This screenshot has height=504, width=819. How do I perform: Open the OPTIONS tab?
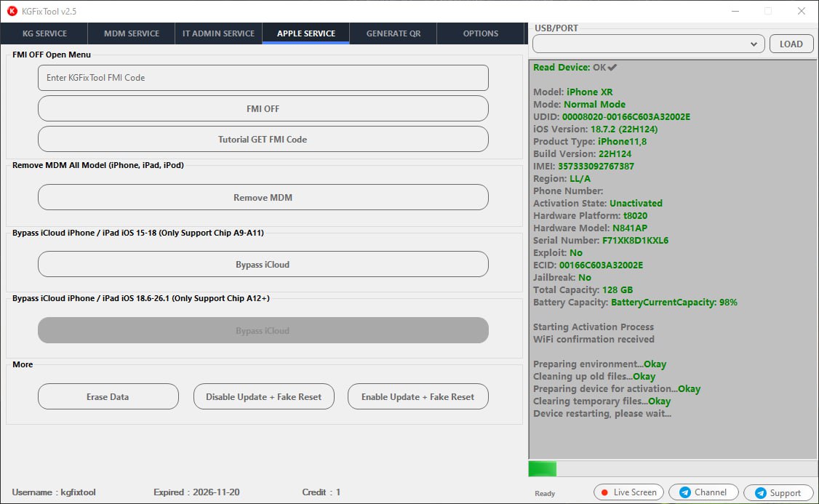[x=481, y=33]
